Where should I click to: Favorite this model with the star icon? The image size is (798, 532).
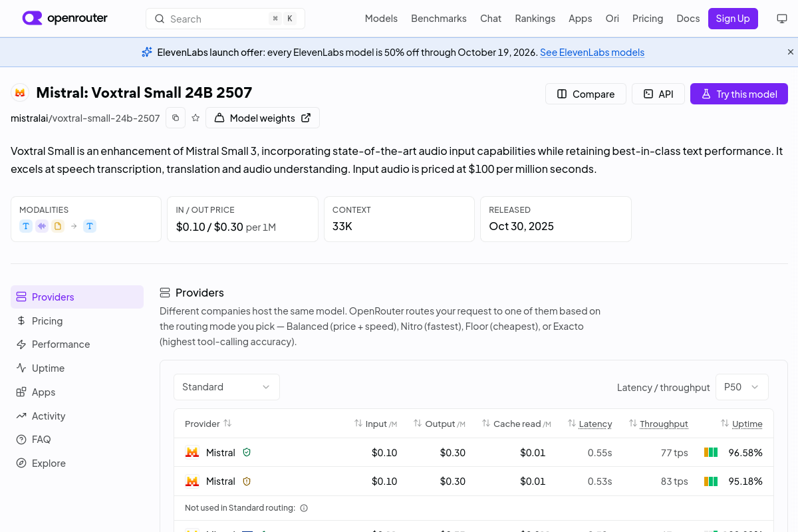pyautogui.click(x=196, y=118)
